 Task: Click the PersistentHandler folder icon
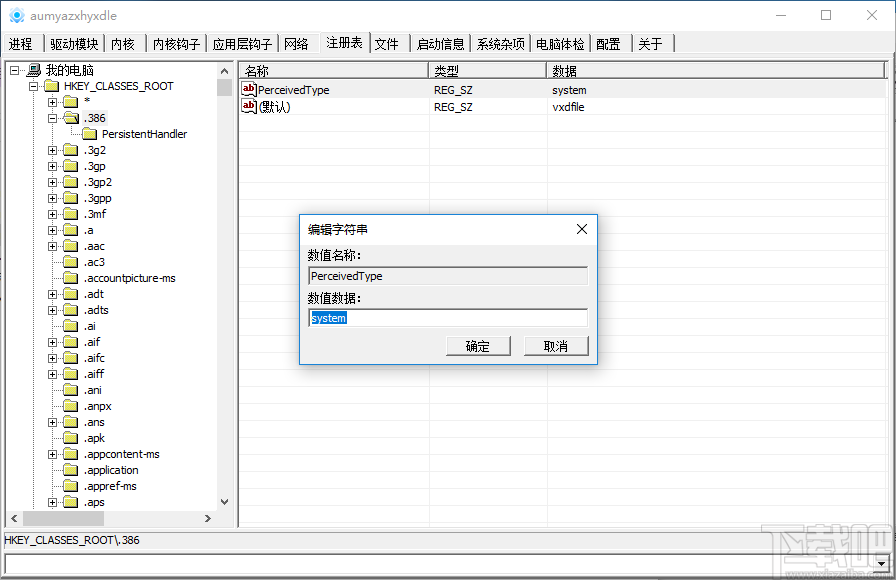coord(90,134)
